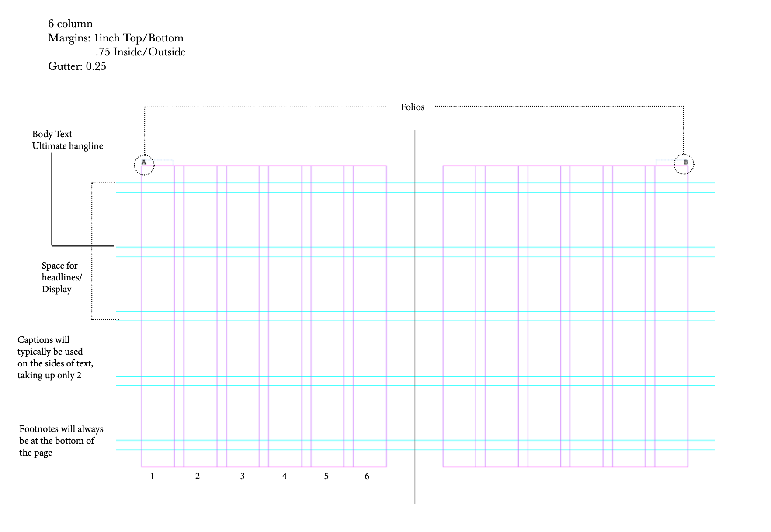Select the "Folios" label
The image size is (771, 532).
click(413, 107)
